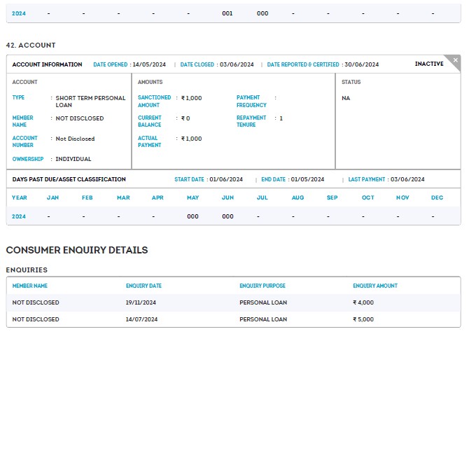
Task: Click the Enquiry Amount column header
Action: pos(374,286)
